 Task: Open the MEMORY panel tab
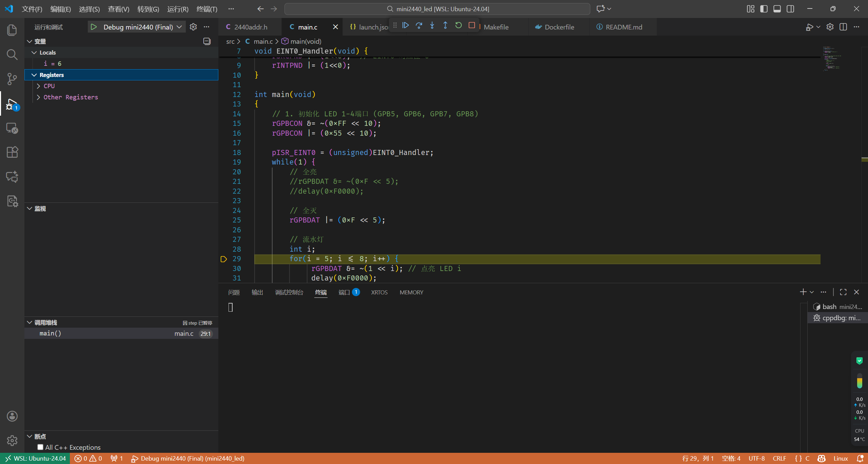coord(411,292)
